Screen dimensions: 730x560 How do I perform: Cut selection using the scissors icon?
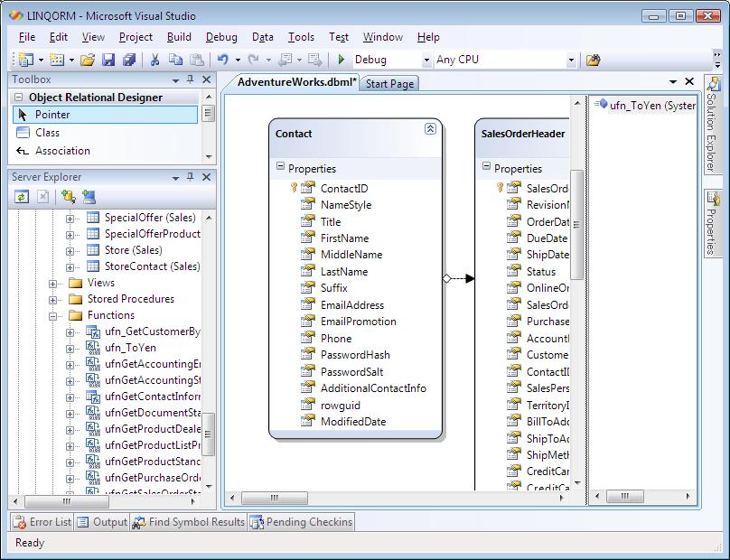click(x=154, y=60)
